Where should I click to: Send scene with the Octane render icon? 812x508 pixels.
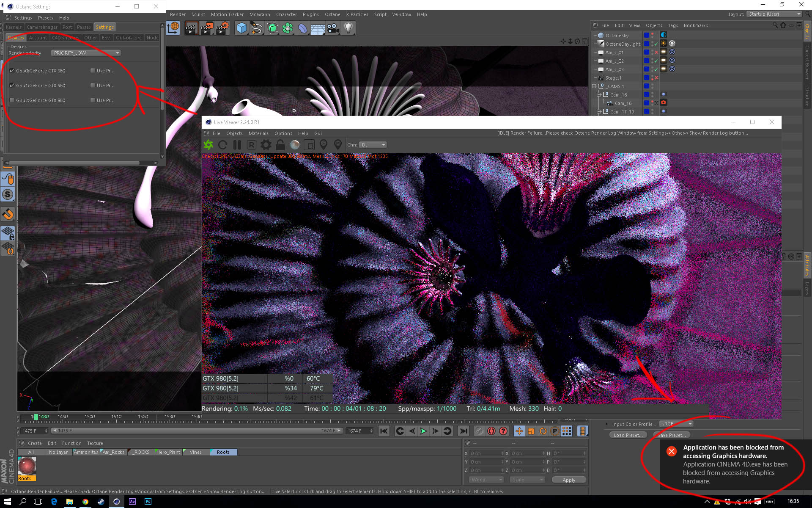[208, 145]
